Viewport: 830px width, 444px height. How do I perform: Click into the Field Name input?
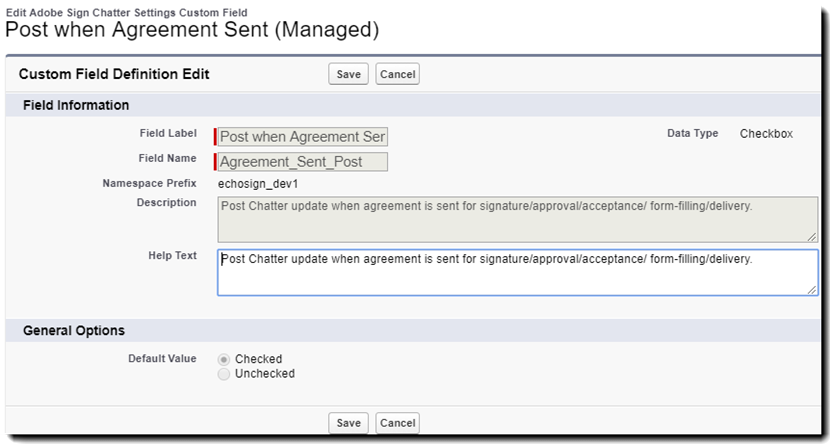(302, 161)
